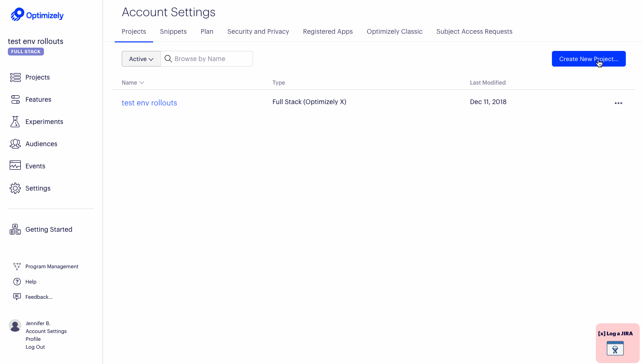This screenshot has width=643, height=364.
Task: Select the Optimizely Classic tab
Action: 395,31
